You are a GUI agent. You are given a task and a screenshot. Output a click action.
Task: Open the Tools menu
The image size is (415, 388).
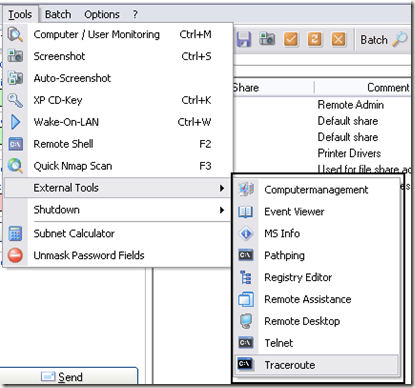[x=20, y=14]
